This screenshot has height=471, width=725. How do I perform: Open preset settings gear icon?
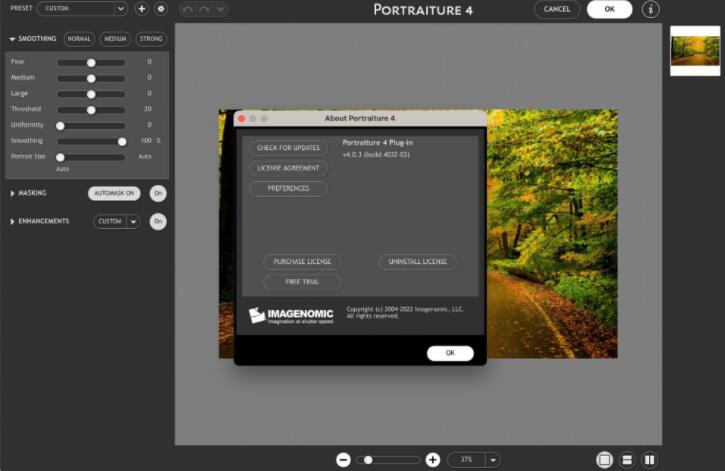coord(161,9)
